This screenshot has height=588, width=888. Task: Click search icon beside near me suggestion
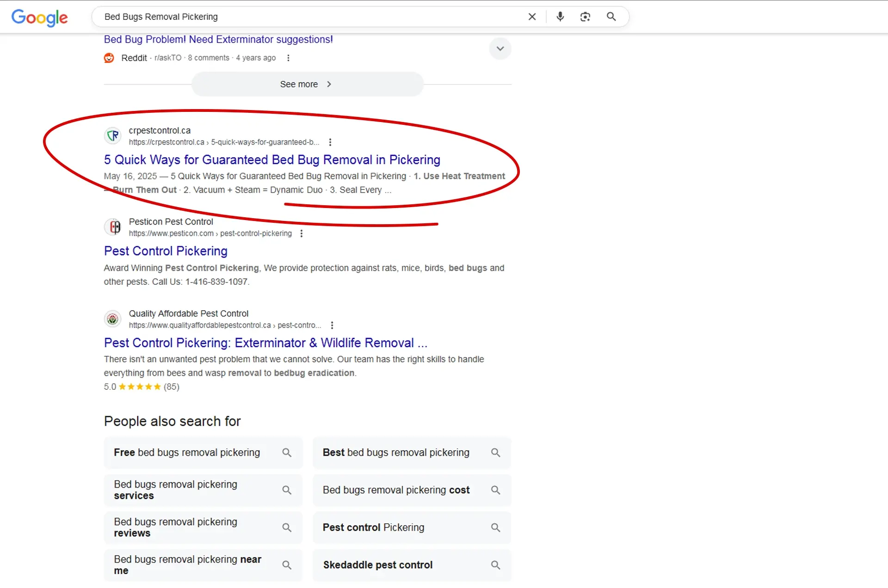click(x=287, y=565)
